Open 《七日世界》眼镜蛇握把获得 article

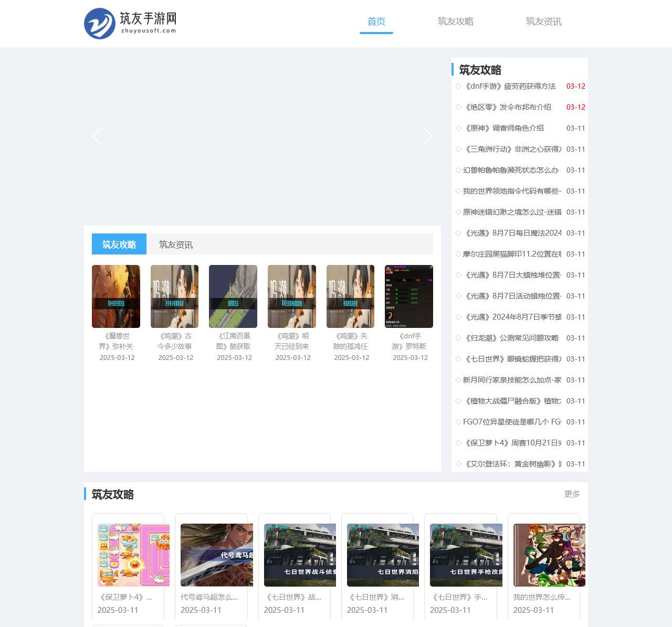(x=512, y=359)
